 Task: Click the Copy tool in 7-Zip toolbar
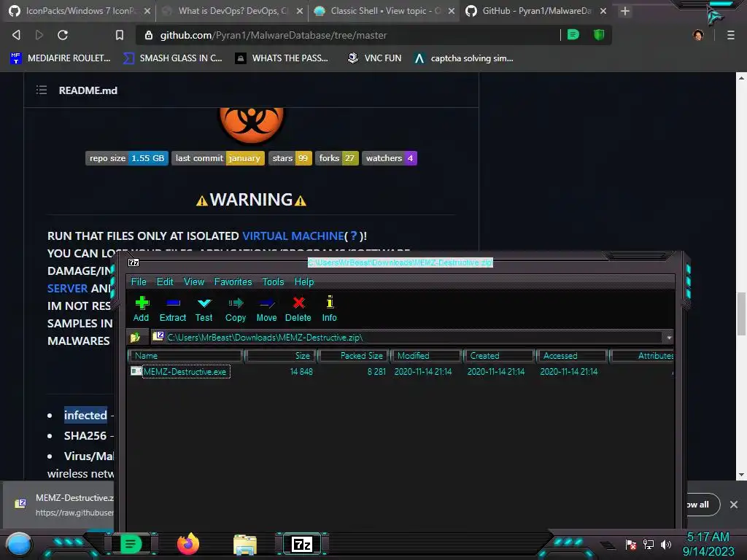click(x=236, y=309)
